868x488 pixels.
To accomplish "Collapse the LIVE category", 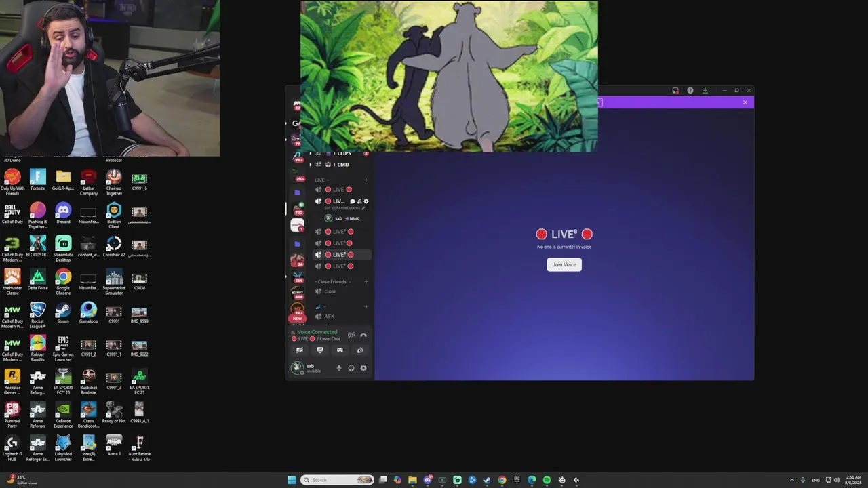I will 321,180.
